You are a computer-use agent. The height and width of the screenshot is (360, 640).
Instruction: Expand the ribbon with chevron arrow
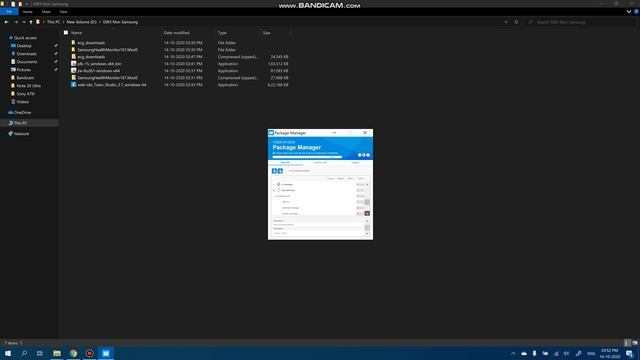629,12
